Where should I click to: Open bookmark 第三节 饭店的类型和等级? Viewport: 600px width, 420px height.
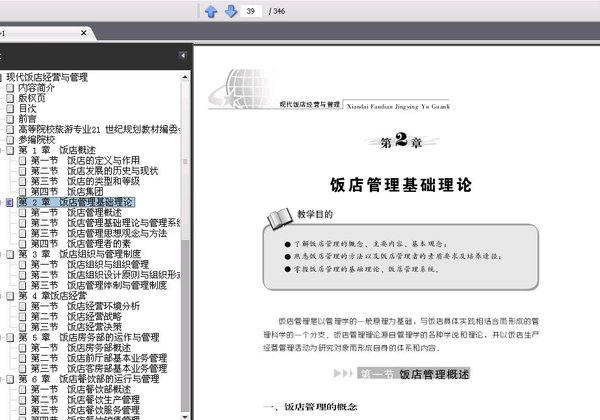click(x=85, y=181)
